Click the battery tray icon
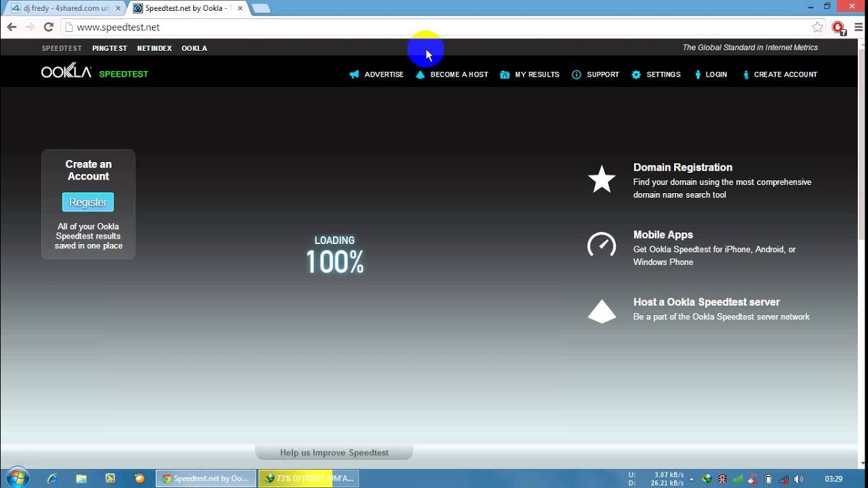Screen dimensions: 868x488 tap(768, 479)
